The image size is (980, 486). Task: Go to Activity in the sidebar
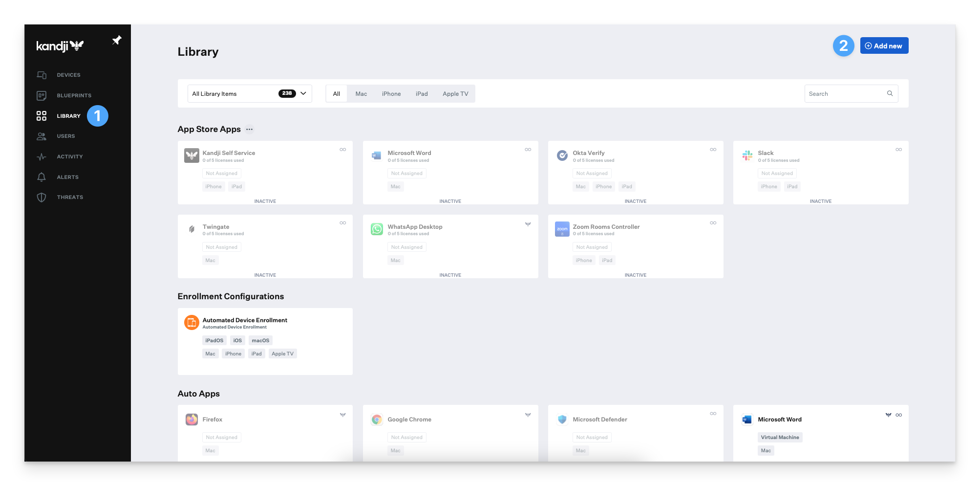(x=70, y=157)
